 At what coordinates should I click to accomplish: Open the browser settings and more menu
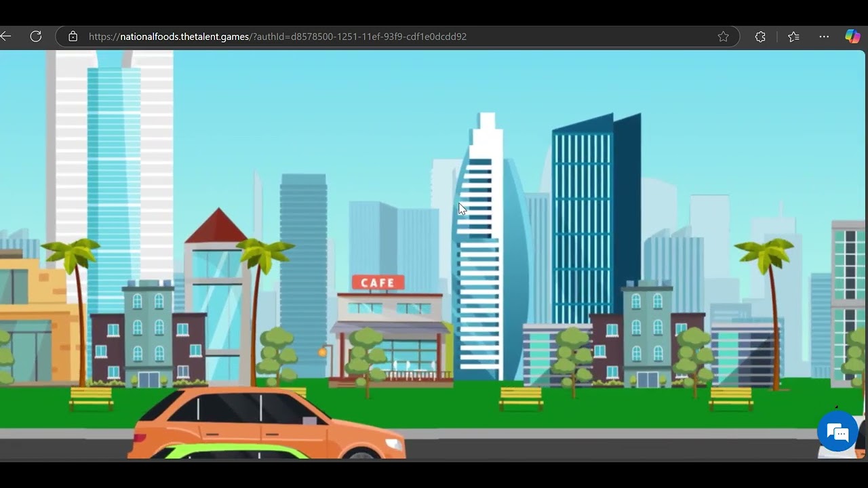pos(824,37)
